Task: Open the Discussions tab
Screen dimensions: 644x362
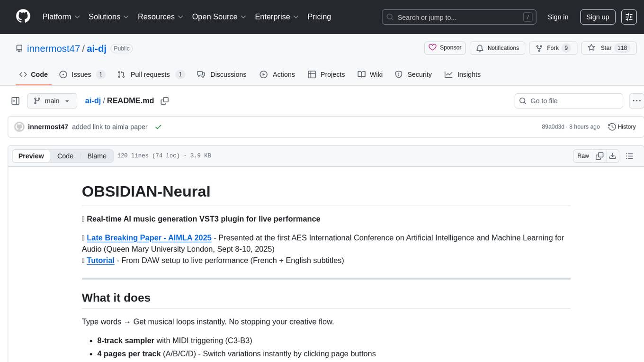Action: coord(222,74)
